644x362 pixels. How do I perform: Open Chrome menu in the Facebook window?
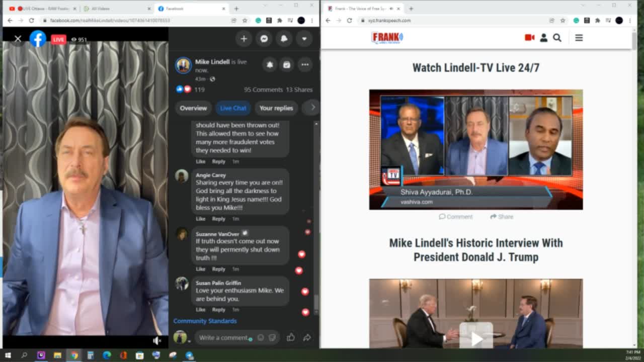tap(312, 21)
